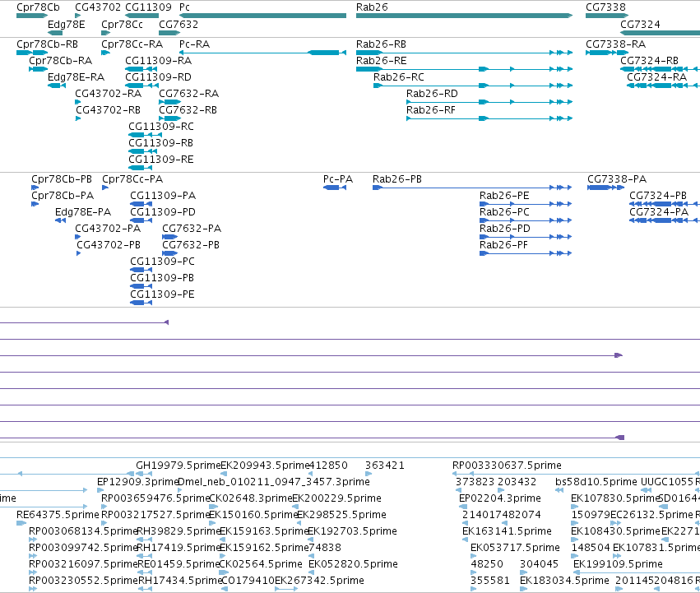Viewport: 700px width, 593px height.
Task: Click the EP12909.3prime EST label
Action: [137, 482]
